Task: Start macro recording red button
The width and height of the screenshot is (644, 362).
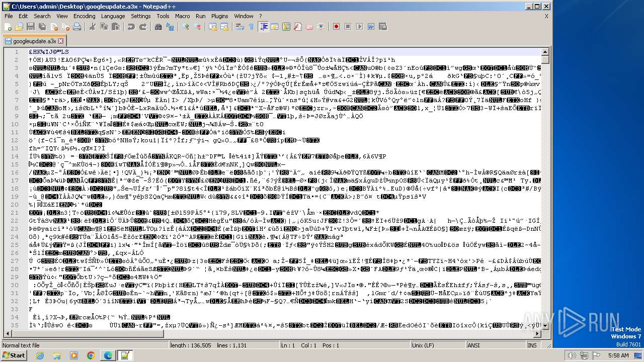Action: tap(336, 27)
